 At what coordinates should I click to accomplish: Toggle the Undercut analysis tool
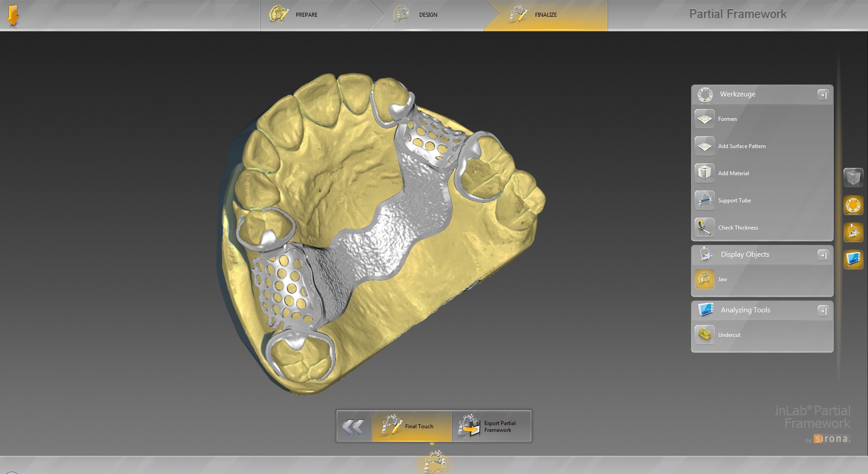(705, 335)
